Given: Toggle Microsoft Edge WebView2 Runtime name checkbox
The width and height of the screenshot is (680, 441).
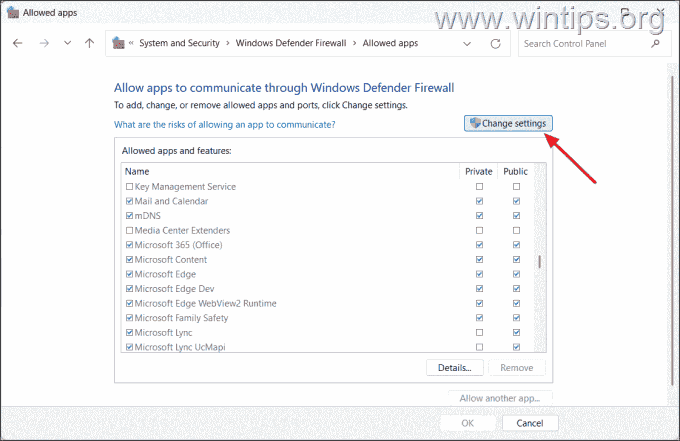Looking at the screenshot, I should click(129, 303).
